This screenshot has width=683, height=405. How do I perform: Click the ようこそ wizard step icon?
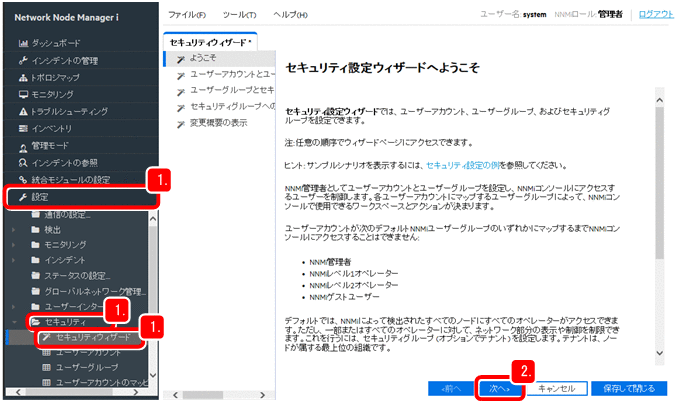181,59
